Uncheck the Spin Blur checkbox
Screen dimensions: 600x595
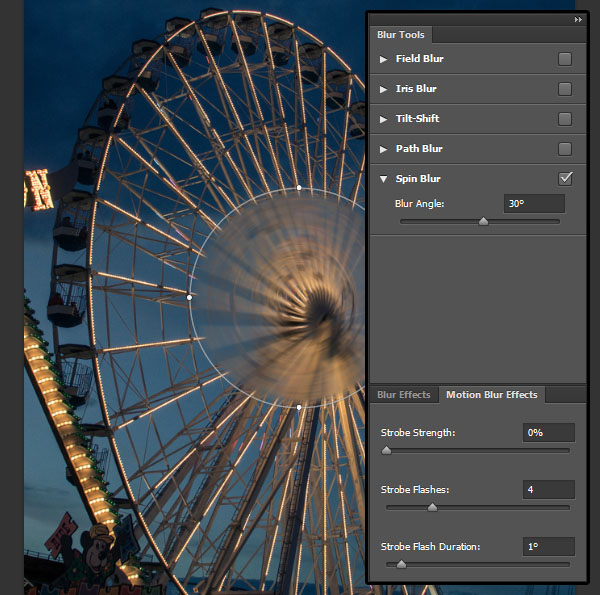point(565,179)
